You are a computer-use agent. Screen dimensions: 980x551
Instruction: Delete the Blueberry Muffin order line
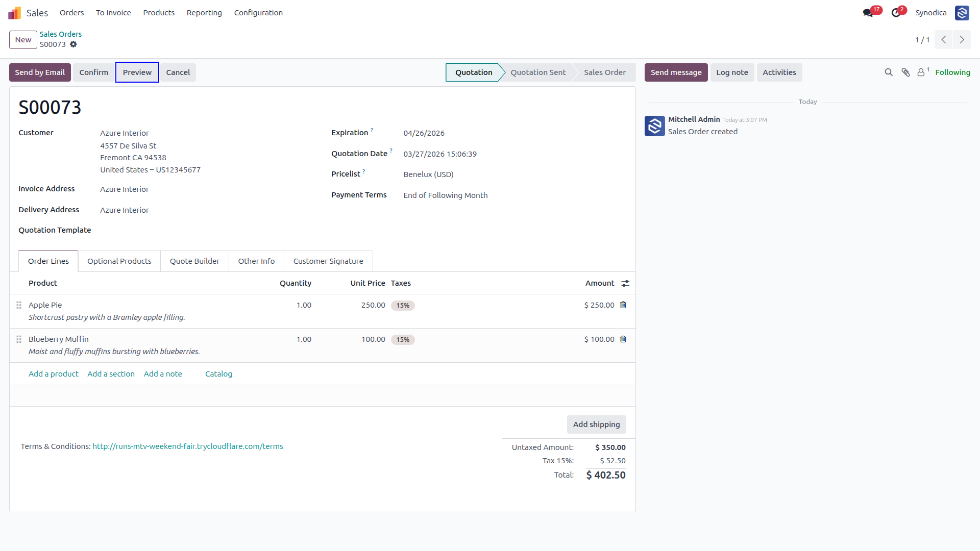pos(623,339)
